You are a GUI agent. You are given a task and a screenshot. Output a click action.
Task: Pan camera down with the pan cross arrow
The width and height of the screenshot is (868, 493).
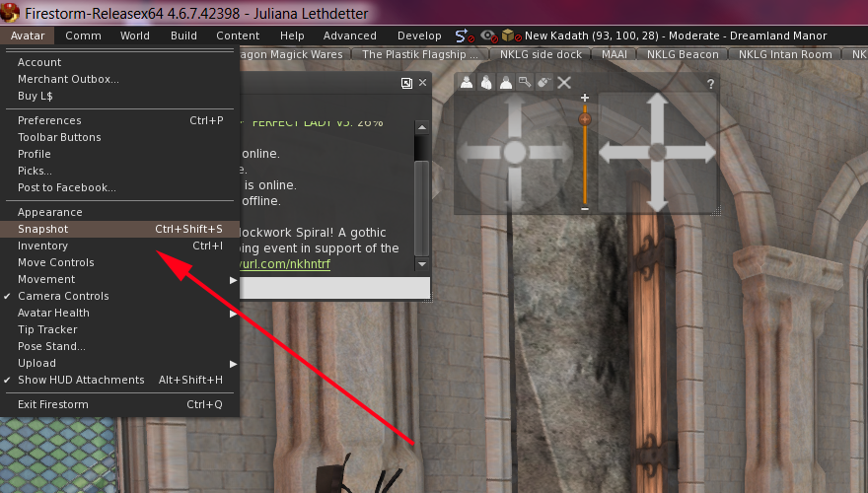click(657, 188)
